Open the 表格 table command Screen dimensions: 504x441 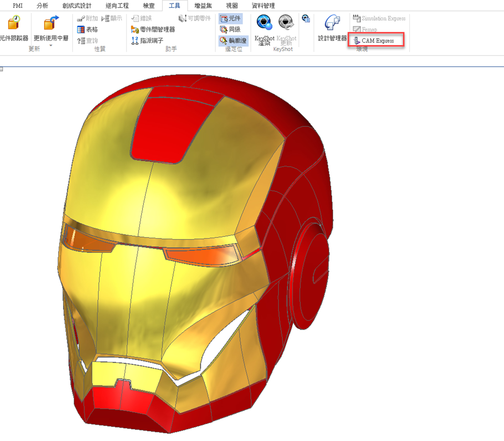point(87,29)
